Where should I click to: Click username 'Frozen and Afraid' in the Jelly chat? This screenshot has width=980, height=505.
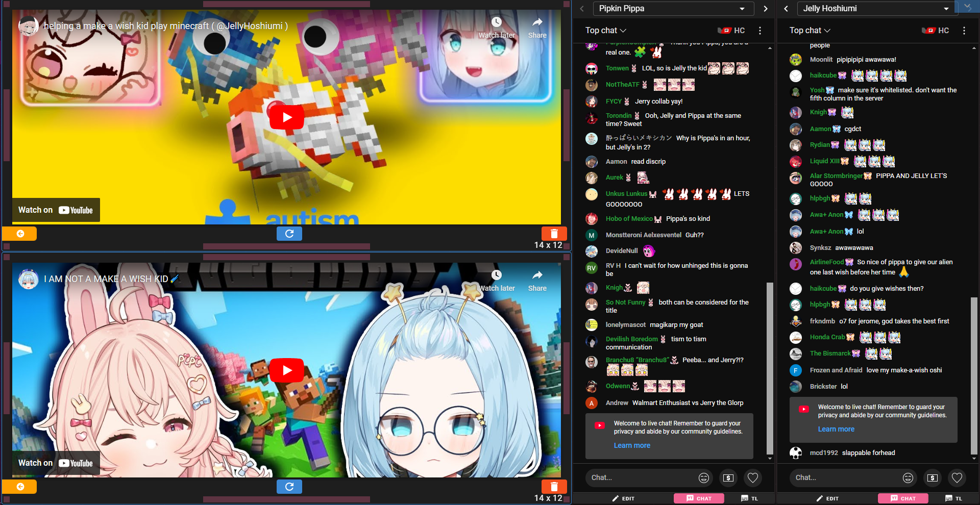click(x=836, y=370)
